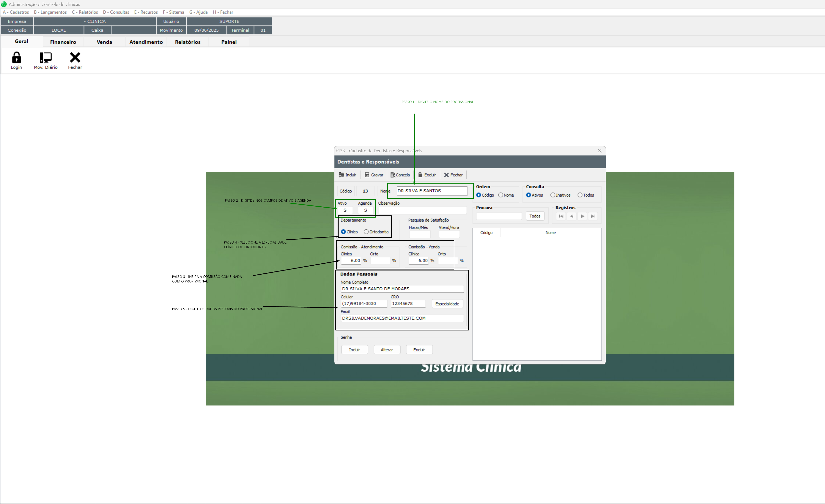
Task: Go to the next record with the arrow
Action: pos(583,216)
